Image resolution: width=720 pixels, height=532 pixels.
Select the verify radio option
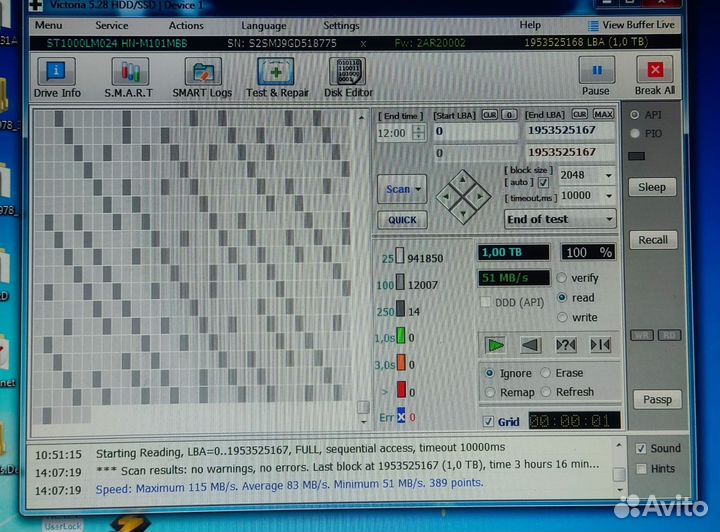(563, 278)
